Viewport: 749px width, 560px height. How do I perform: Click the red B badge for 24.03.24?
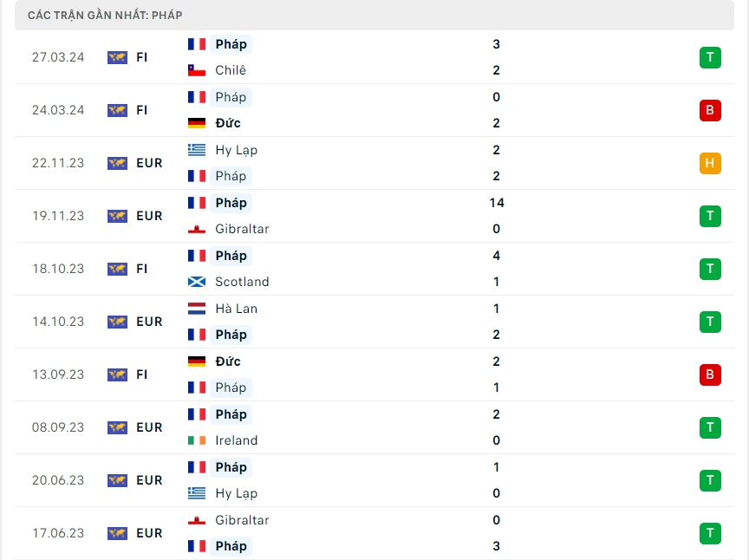pyautogui.click(x=710, y=110)
